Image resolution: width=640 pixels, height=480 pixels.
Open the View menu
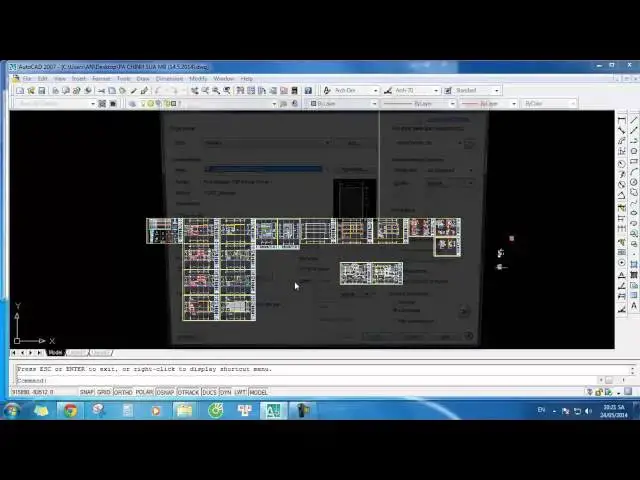click(x=60, y=78)
